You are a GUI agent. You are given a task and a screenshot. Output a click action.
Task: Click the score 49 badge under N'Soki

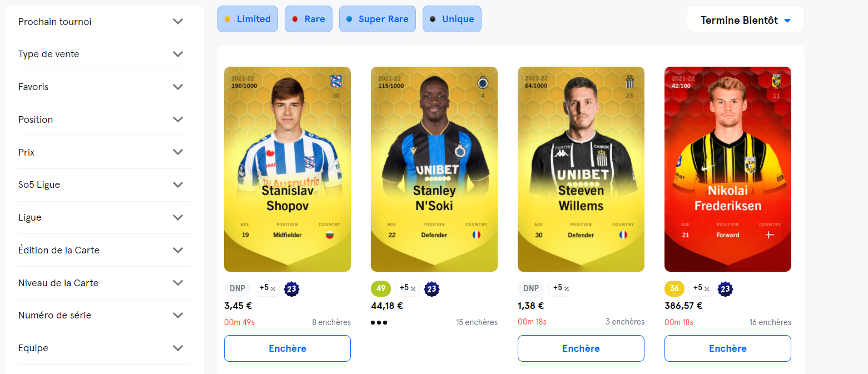click(381, 288)
